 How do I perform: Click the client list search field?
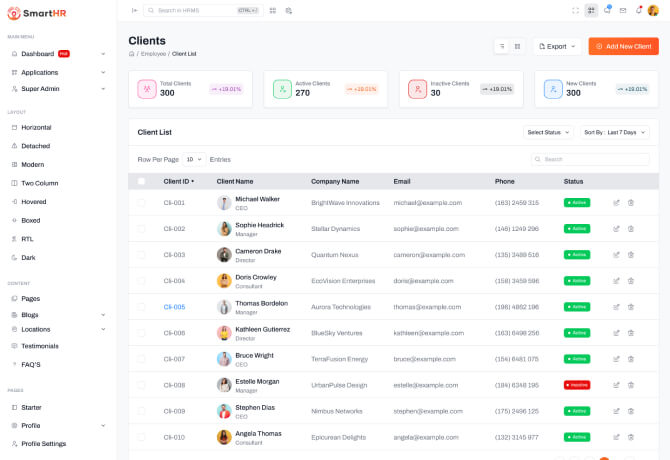tap(595, 159)
